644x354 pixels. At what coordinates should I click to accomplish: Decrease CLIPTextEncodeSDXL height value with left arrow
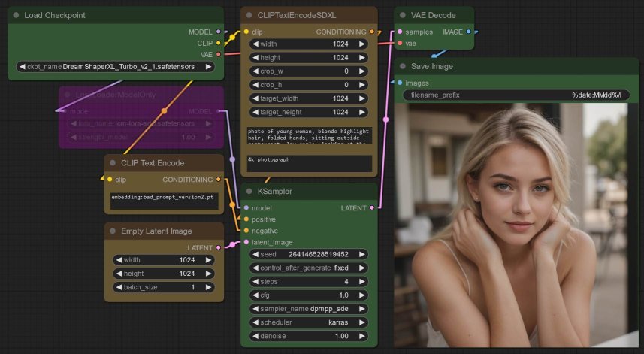tap(255, 57)
